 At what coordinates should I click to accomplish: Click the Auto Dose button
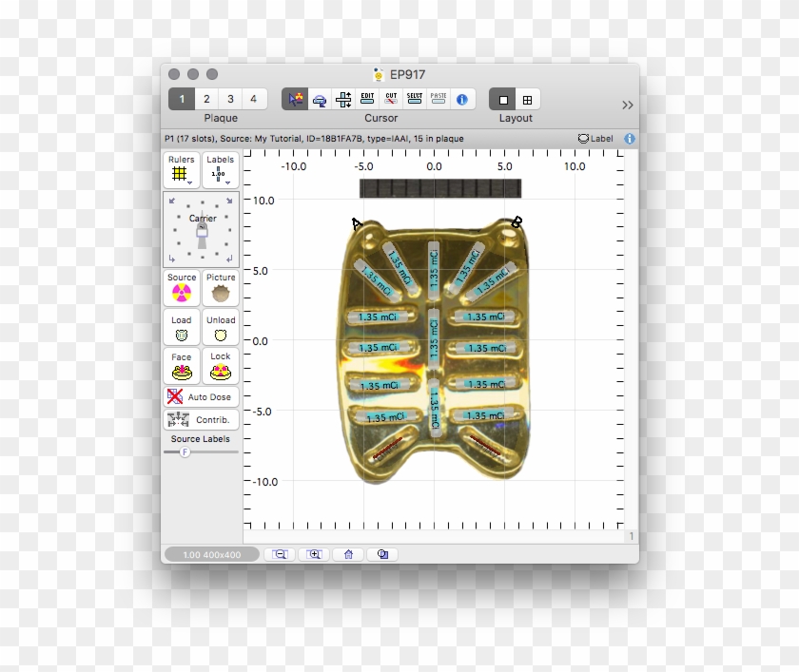coord(202,396)
